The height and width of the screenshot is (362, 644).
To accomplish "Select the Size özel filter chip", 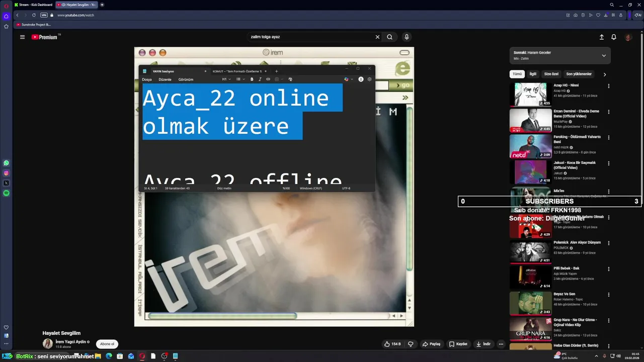I will (x=551, y=74).
